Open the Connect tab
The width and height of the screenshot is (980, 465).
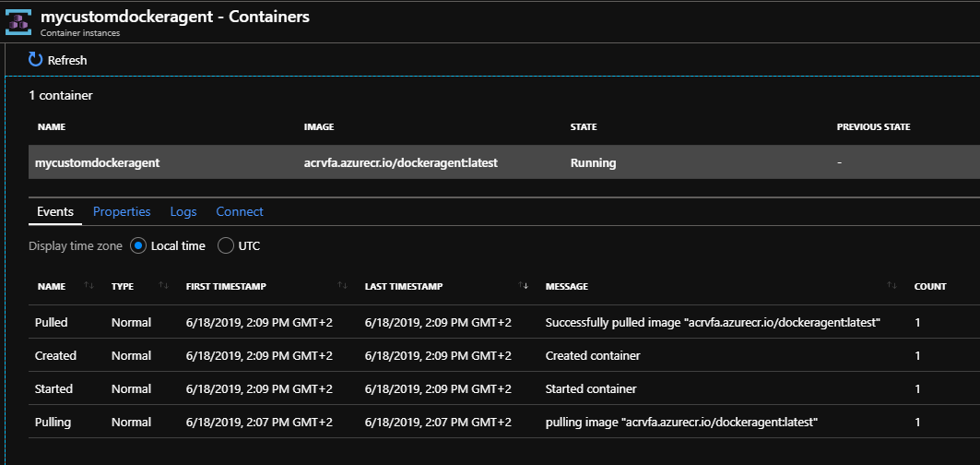click(x=240, y=211)
